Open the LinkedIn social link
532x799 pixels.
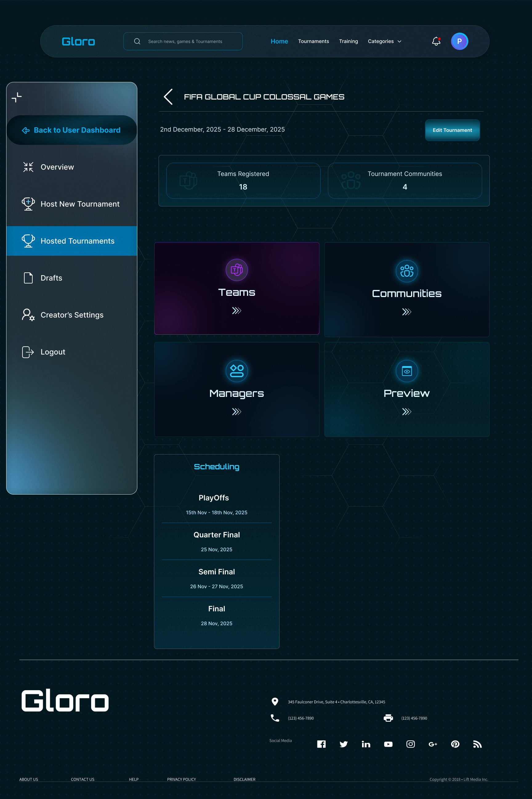point(366,744)
